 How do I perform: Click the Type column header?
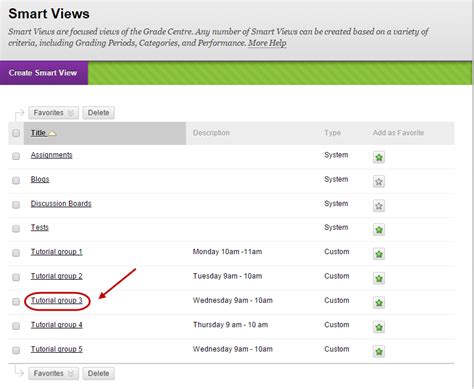click(x=332, y=133)
